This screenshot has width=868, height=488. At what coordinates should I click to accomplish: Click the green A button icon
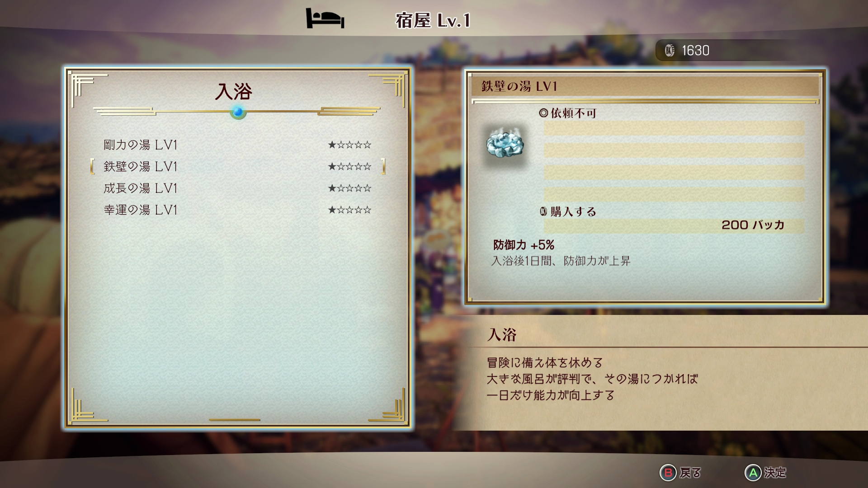753,473
